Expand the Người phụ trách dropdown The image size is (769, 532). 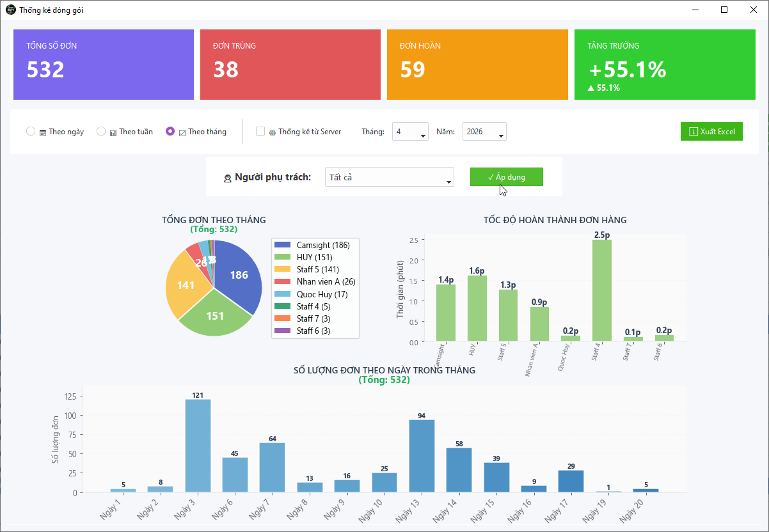[389, 177]
